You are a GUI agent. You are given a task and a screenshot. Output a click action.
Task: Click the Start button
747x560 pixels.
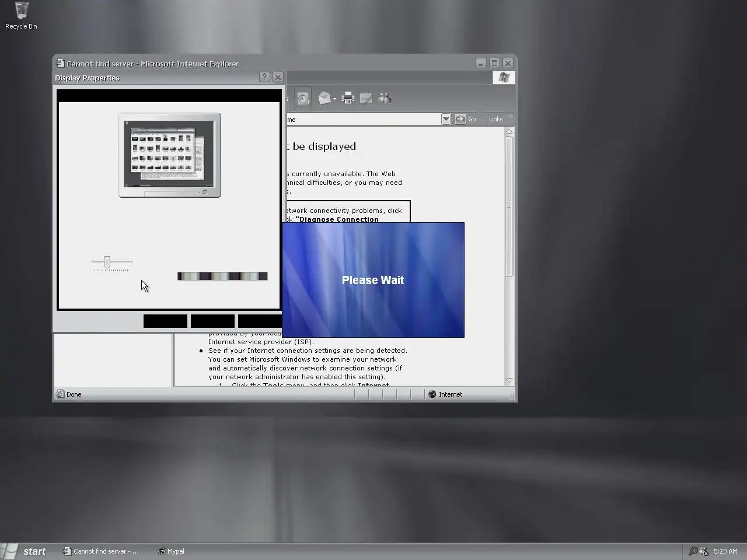point(25,551)
